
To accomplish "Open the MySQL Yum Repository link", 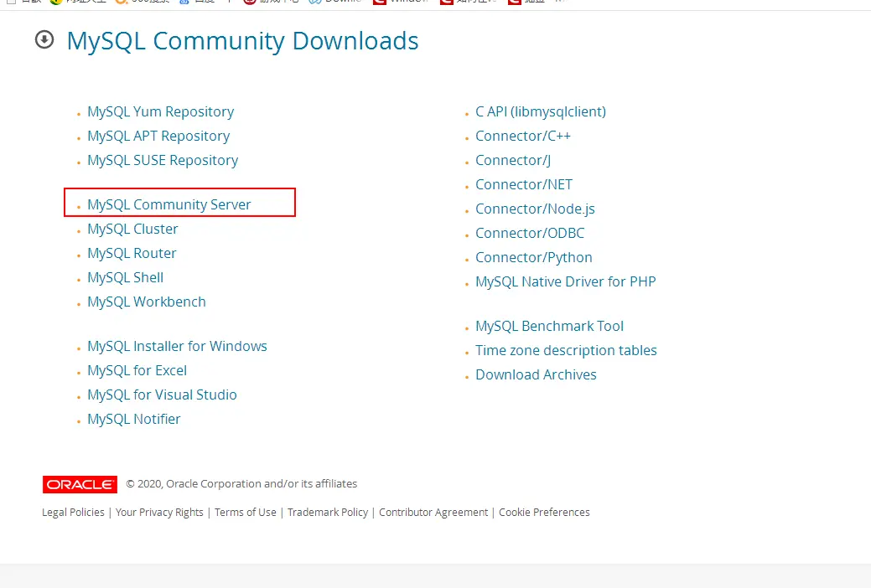I will [x=160, y=111].
